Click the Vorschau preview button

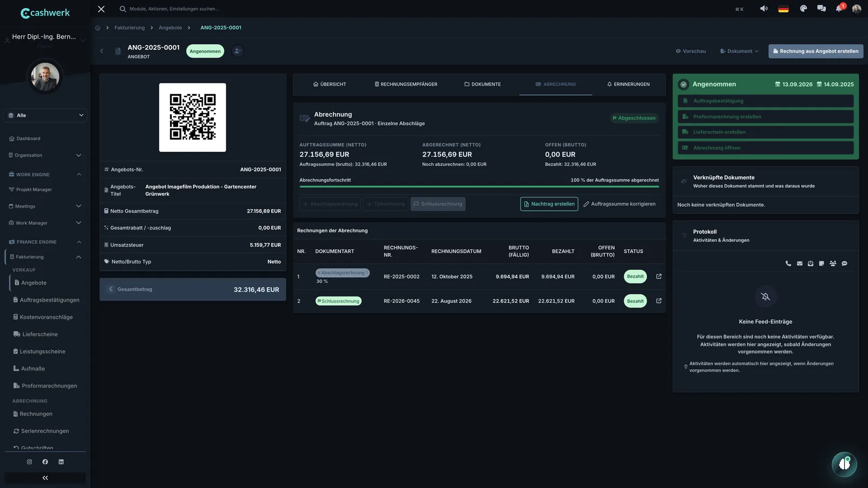[x=691, y=51]
